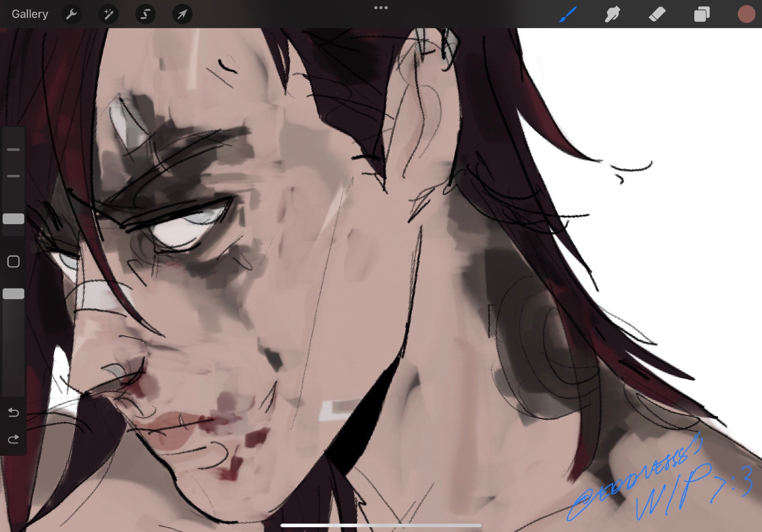The height and width of the screenshot is (532, 762).
Task: Click the brush opacity slider handle
Action: point(13,294)
